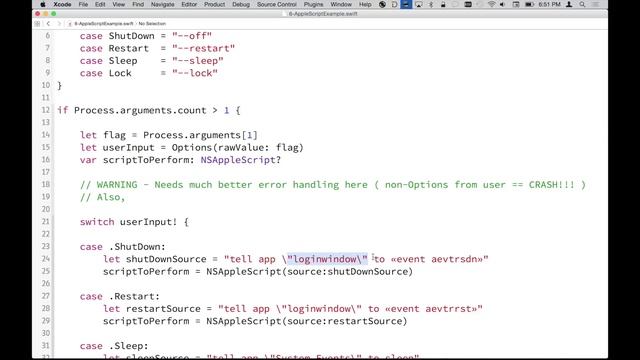Open the AirPlay display menu icon
The width and height of the screenshot is (640, 360).
pos(418,4)
